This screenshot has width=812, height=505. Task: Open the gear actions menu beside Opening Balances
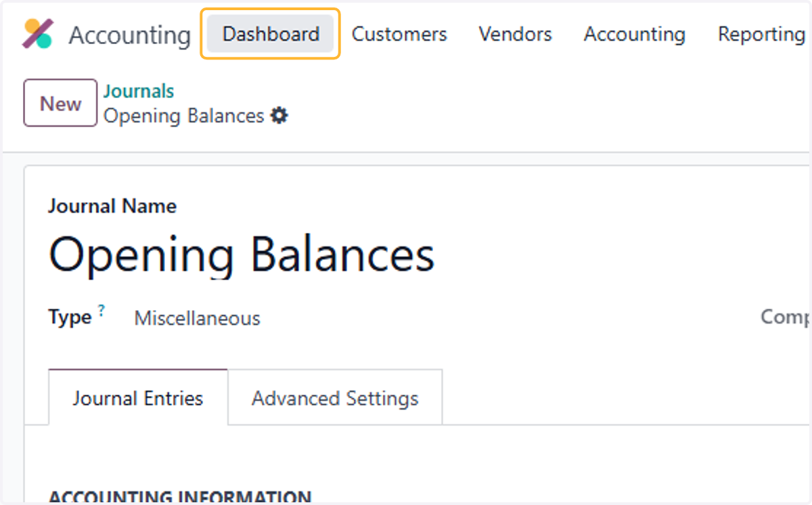[x=279, y=116]
